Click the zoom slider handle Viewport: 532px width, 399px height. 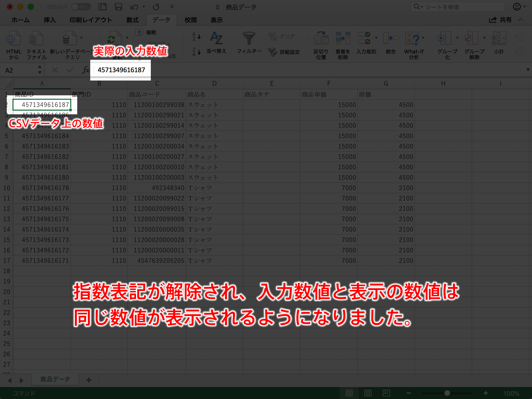pos(447,393)
